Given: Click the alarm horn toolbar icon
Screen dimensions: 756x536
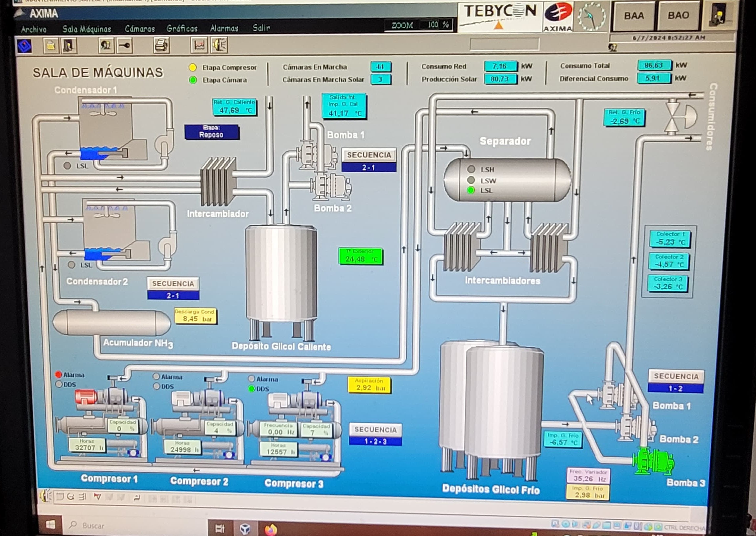Looking at the screenshot, I should [x=219, y=45].
